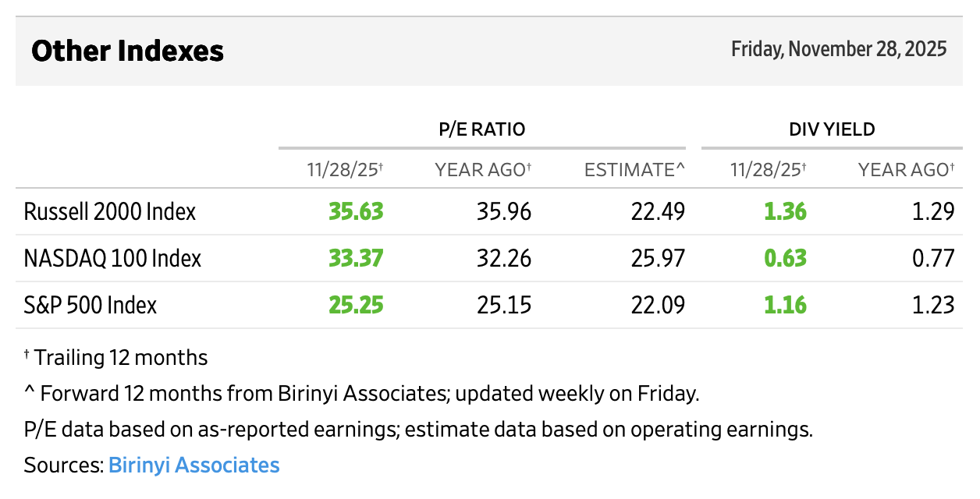Select the S&P 500 Index row label

coord(91,305)
